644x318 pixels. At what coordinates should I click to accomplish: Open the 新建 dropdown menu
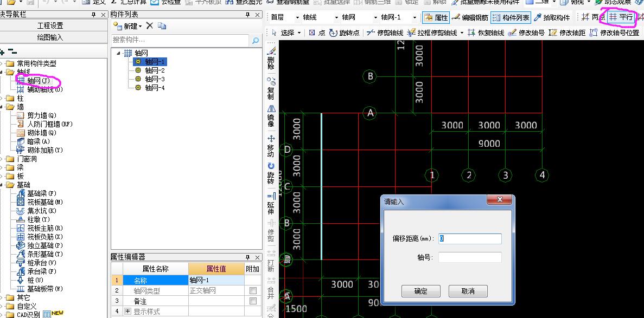(140, 26)
